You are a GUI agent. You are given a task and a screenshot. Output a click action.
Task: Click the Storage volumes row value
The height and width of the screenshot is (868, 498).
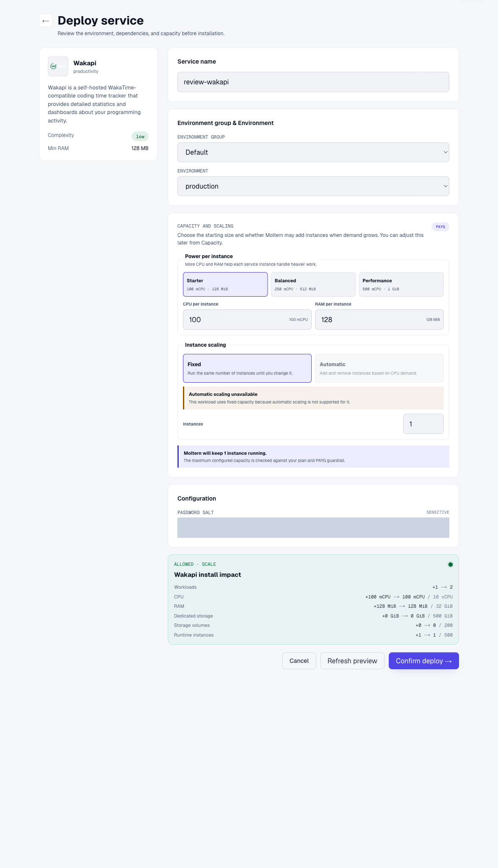click(434, 626)
